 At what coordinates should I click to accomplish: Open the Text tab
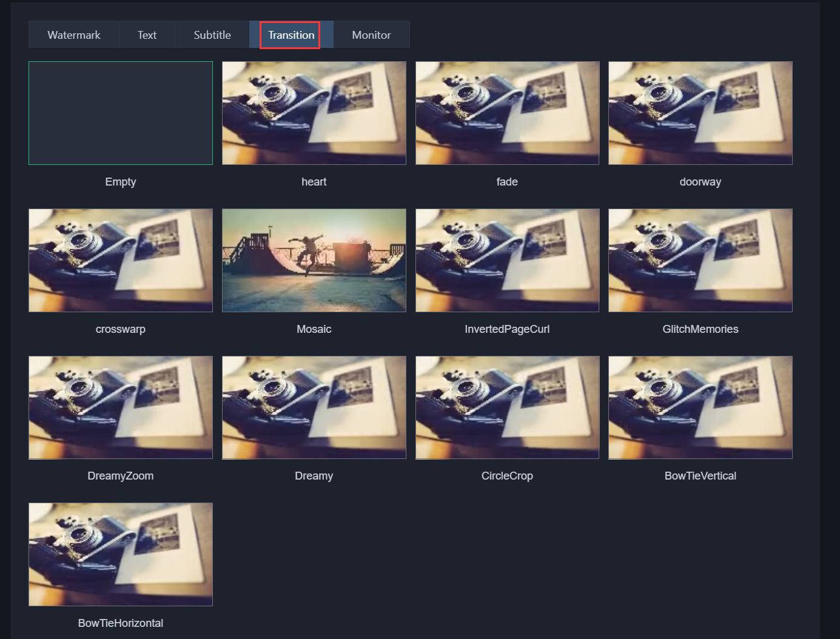pos(147,35)
